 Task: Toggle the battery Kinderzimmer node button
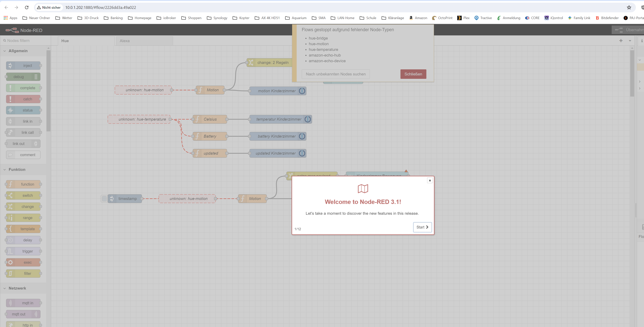pos(302,136)
